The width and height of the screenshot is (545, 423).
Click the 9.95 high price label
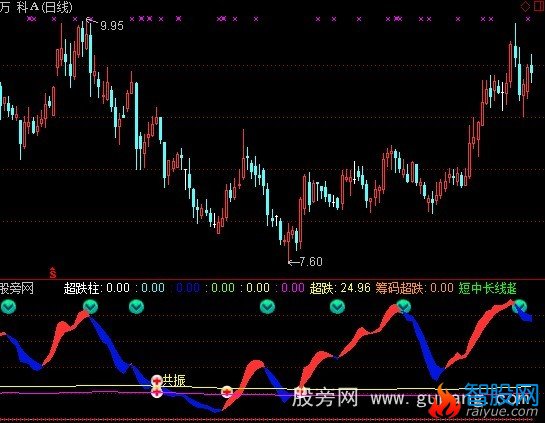[x=112, y=25]
